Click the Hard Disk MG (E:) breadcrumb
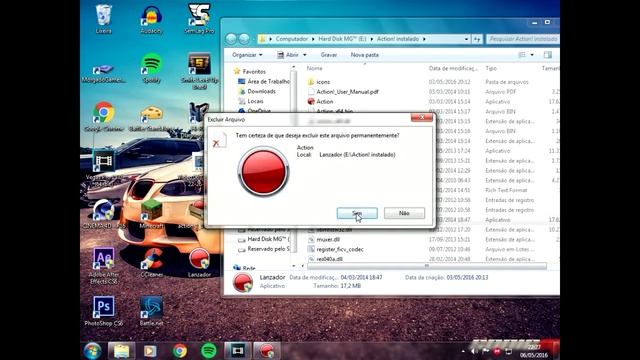Viewport: 640px width, 360px height. click(x=342, y=39)
